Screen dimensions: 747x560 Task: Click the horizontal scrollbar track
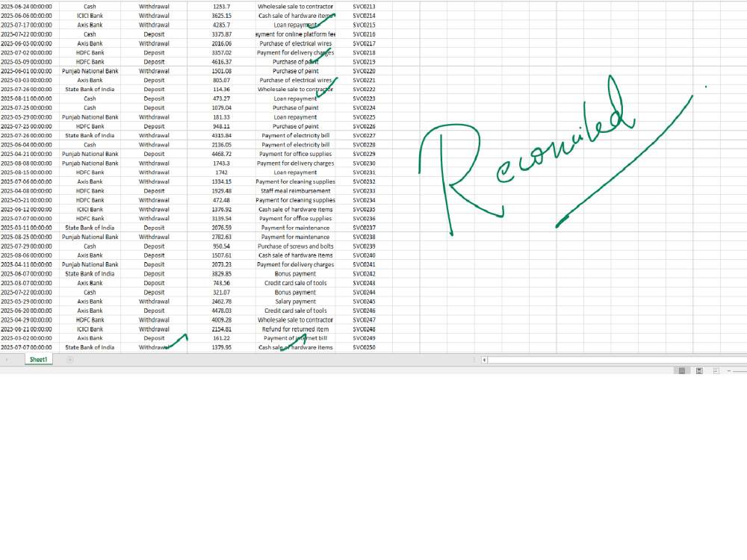[x=617, y=360]
